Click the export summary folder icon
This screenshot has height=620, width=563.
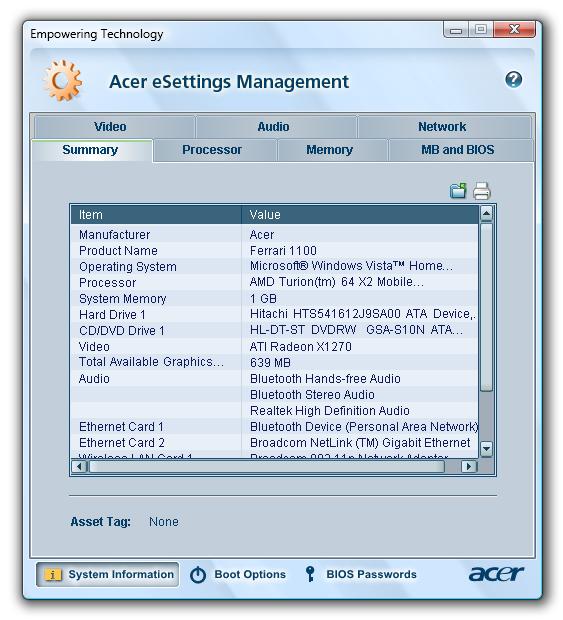(458, 191)
